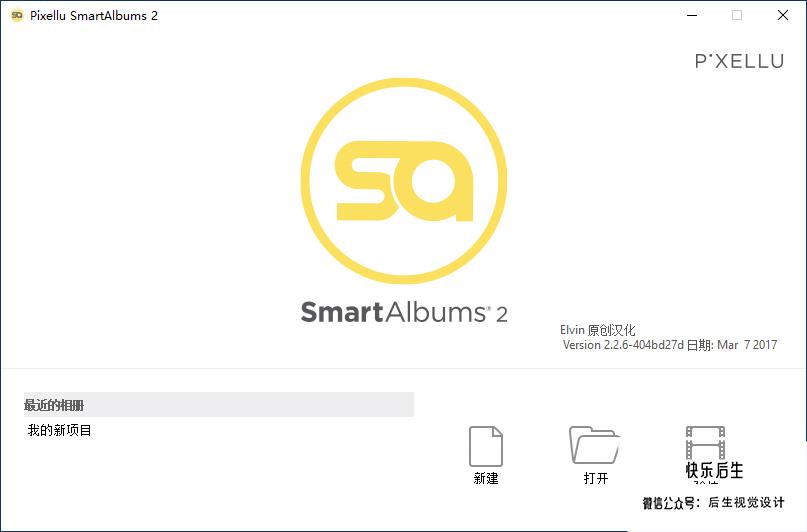Minimize the SmartAlbums window

692,15
